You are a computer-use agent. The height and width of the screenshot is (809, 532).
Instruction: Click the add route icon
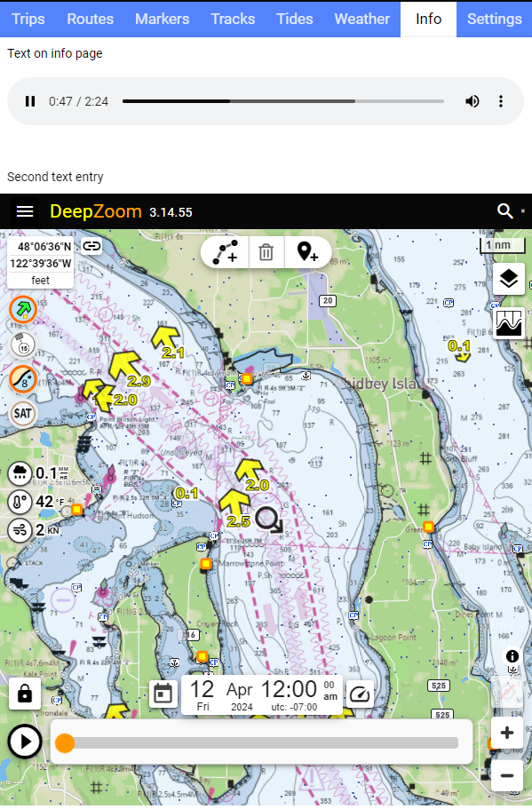pos(226,252)
